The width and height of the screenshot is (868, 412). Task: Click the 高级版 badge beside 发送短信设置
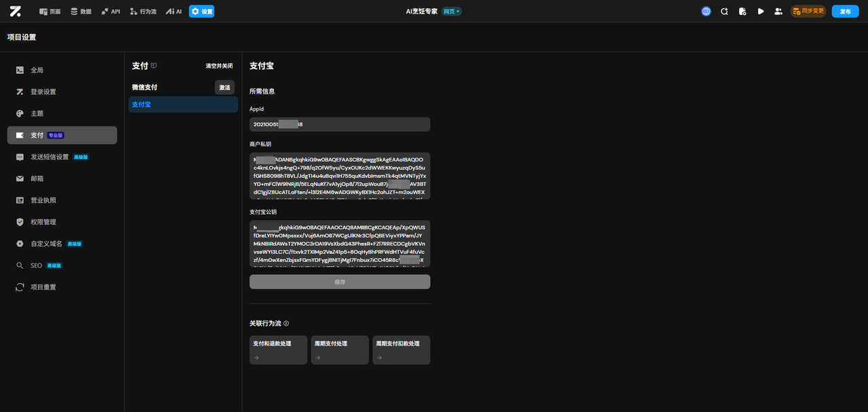pos(81,157)
